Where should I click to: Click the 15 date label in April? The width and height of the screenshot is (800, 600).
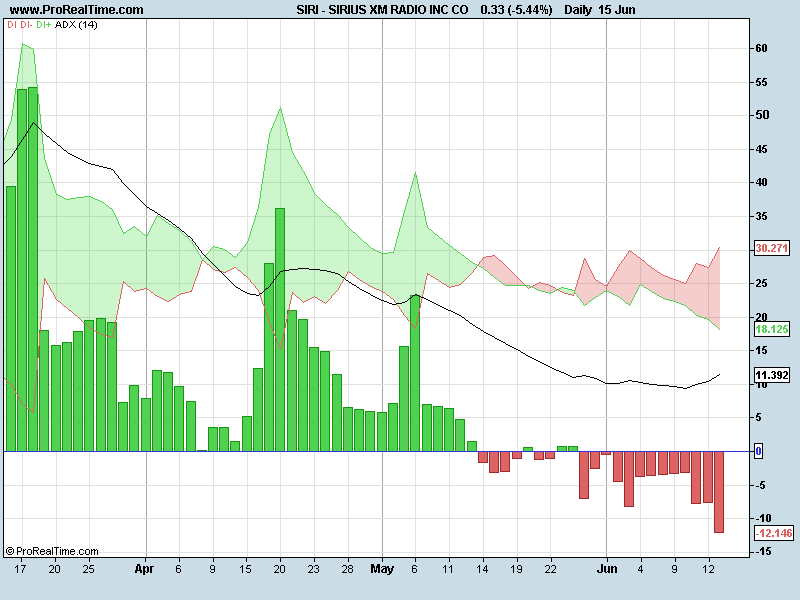tap(245, 569)
